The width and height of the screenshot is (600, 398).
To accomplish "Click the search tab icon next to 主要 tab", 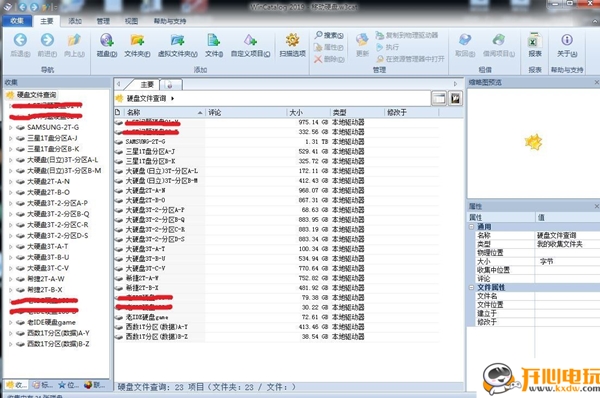I will 170,85.
